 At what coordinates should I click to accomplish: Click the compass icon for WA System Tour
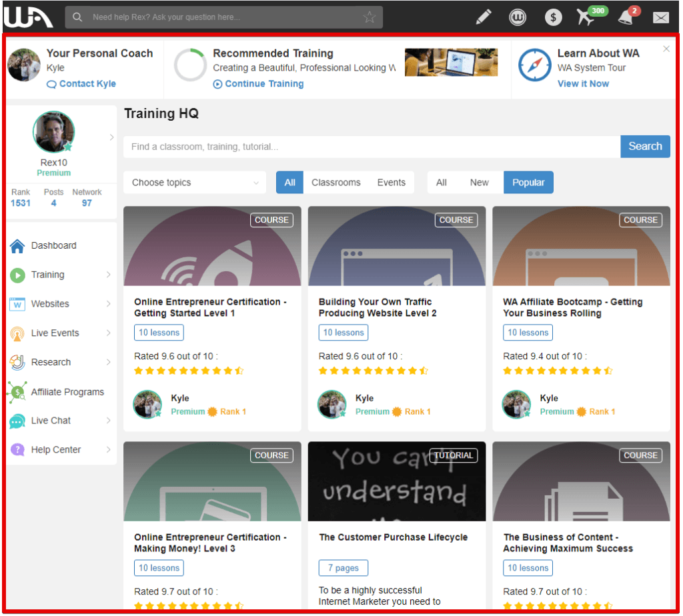tap(534, 65)
